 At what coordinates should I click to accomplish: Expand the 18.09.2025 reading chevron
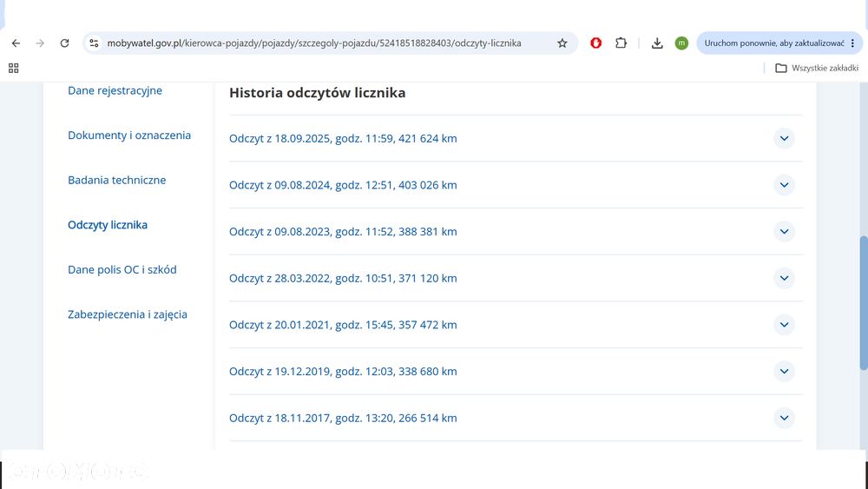tap(784, 138)
